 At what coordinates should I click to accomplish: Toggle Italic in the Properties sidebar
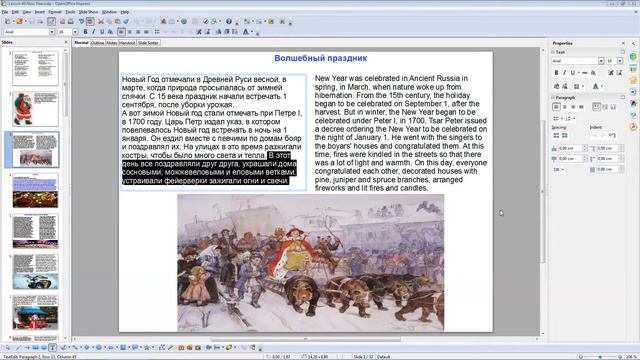(x=565, y=73)
